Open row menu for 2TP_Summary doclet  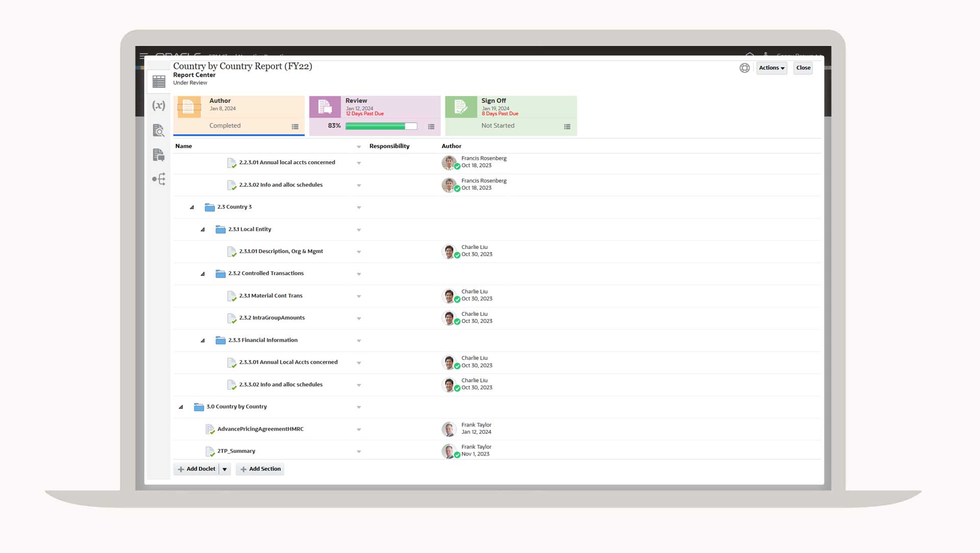(x=359, y=451)
